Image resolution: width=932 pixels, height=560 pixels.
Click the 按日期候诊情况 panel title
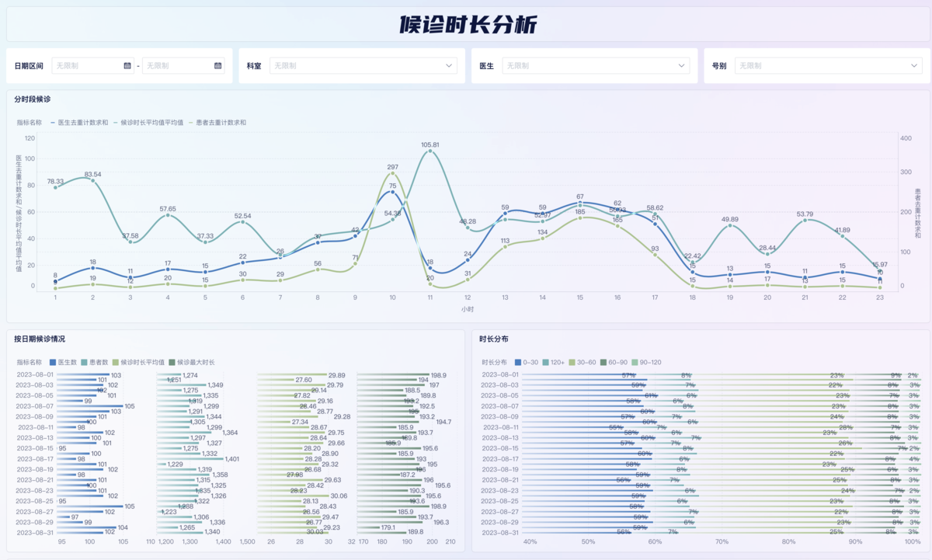[40, 339]
